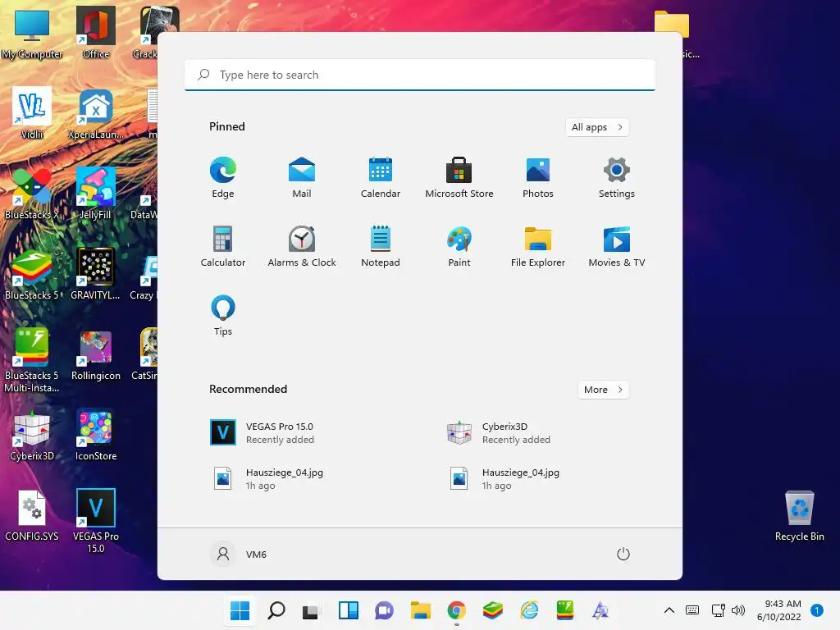This screenshot has width=840, height=630.
Task: Select the CONFIG.SYS desktop file
Action: tap(32, 515)
